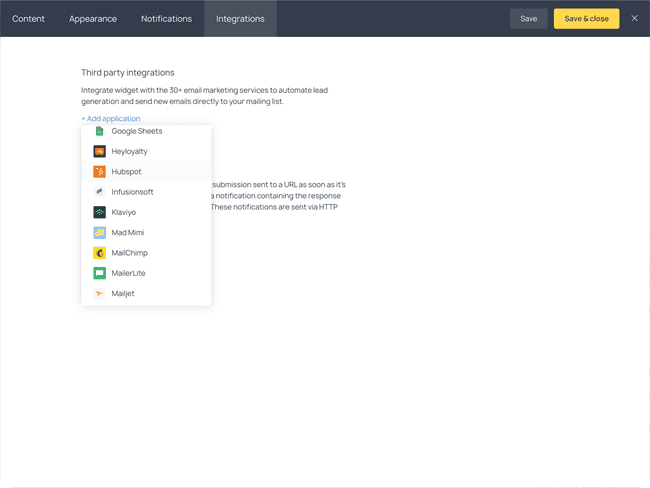Choose Google Sheets from the list
The width and height of the screenshot is (650, 488).
point(146,131)
